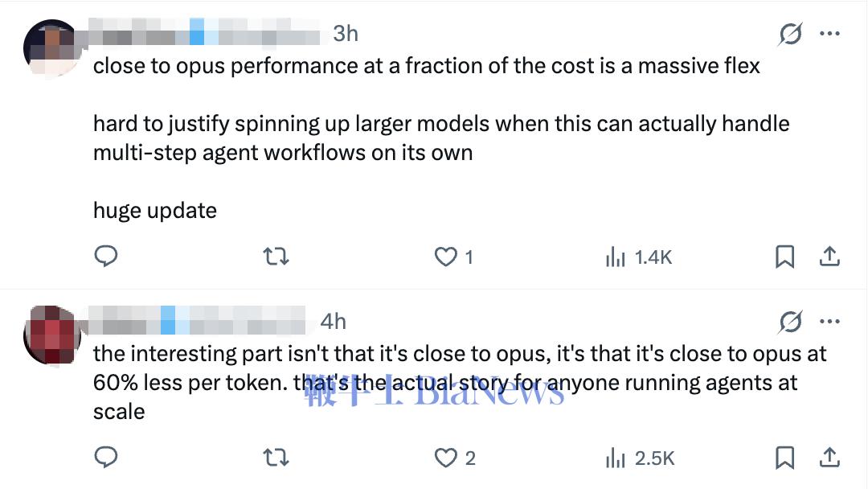Open Grok icon on second post

point(790,322)
